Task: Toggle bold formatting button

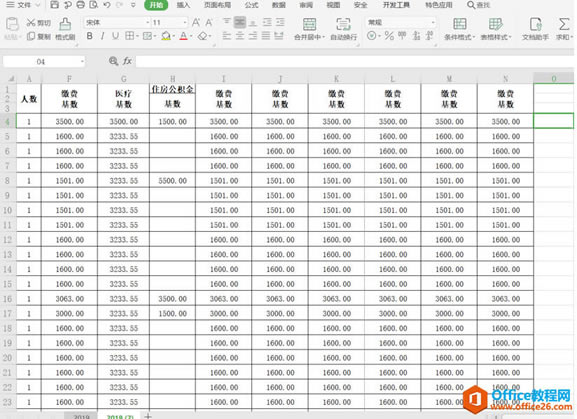Action: click(89, 36)
